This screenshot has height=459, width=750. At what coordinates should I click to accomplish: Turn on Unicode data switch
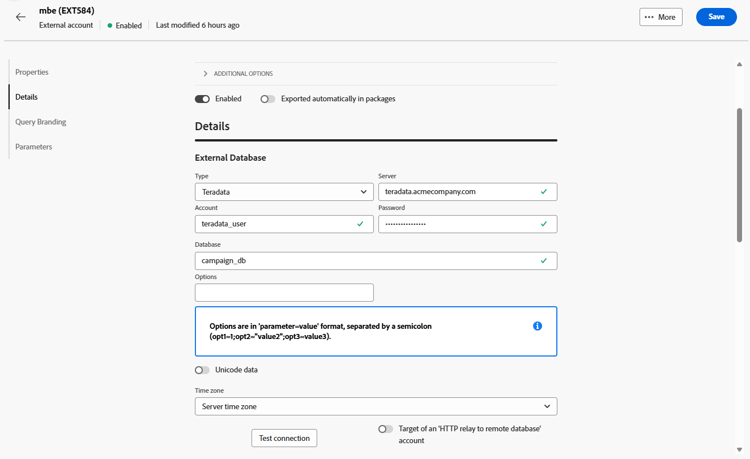tap(202, 370)
